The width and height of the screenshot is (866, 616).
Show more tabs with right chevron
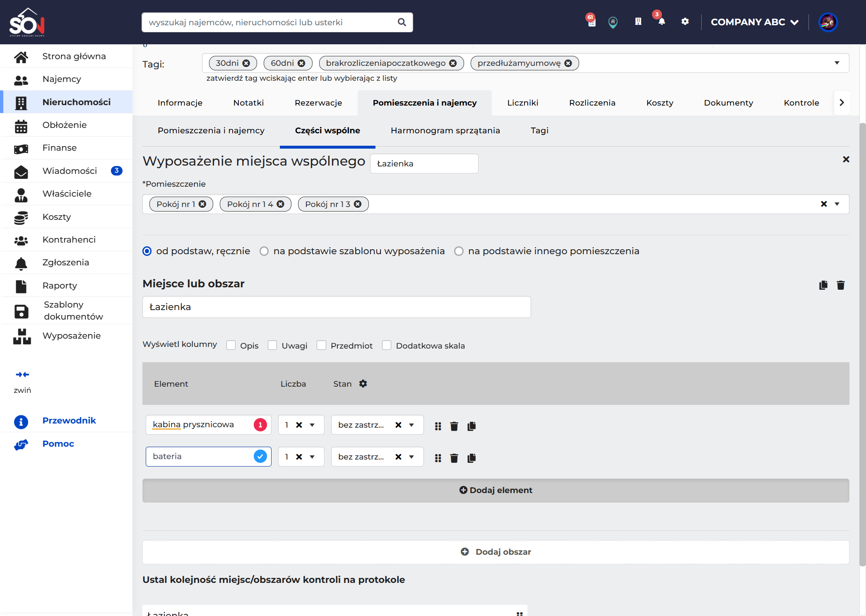(x=842, y=103)
